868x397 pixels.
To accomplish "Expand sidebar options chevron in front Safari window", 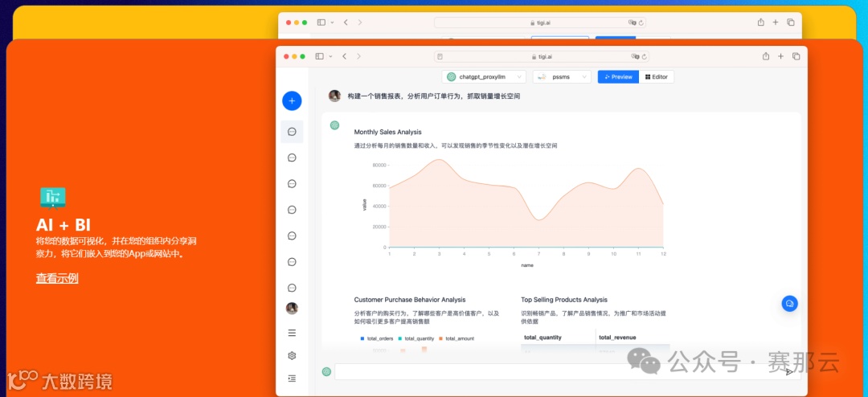I will point(330,56).
